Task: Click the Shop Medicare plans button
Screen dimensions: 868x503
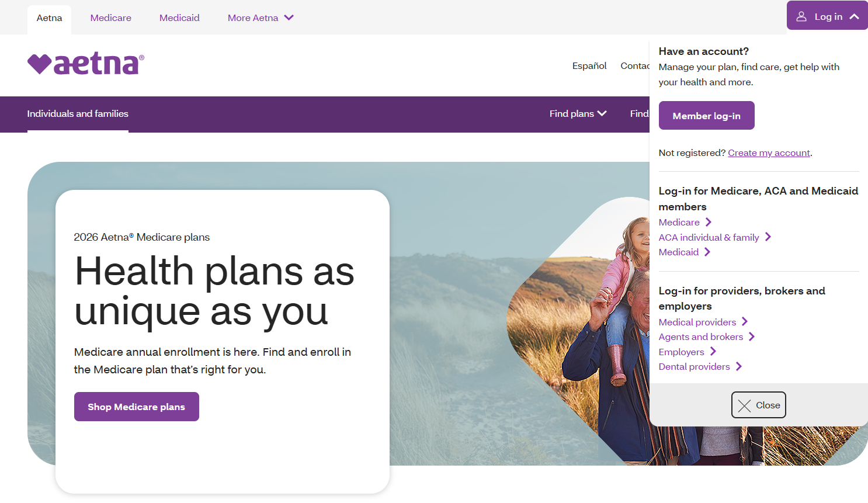Action: (137, 407)
